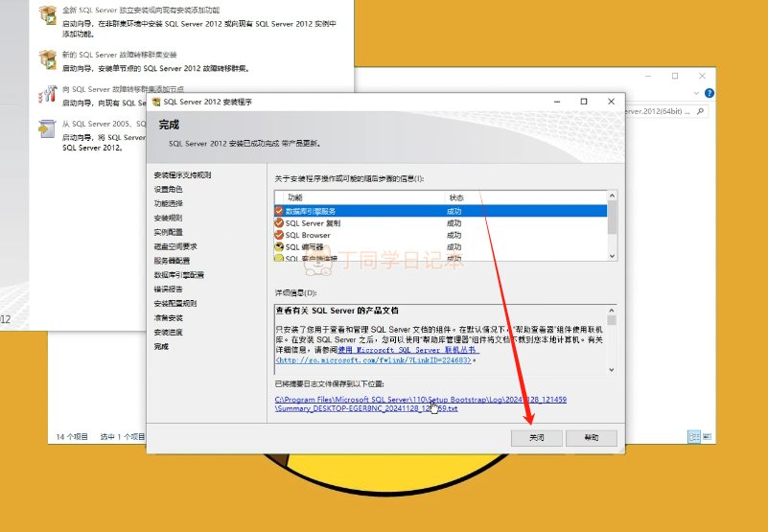Select the SQL 编写器 feature row
Screen dimensions: 768x532
pos(440,247)
